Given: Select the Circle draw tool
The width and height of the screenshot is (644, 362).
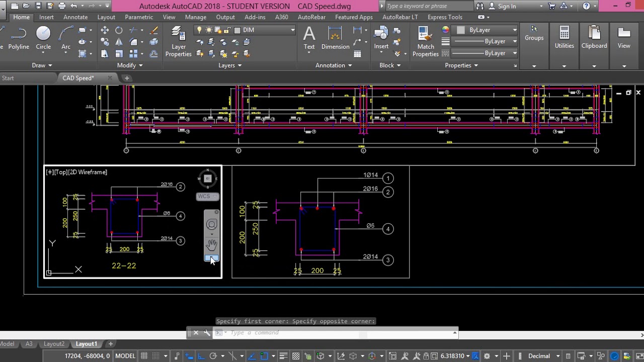Looking at the screenshot, I should (x=43, y=38).
